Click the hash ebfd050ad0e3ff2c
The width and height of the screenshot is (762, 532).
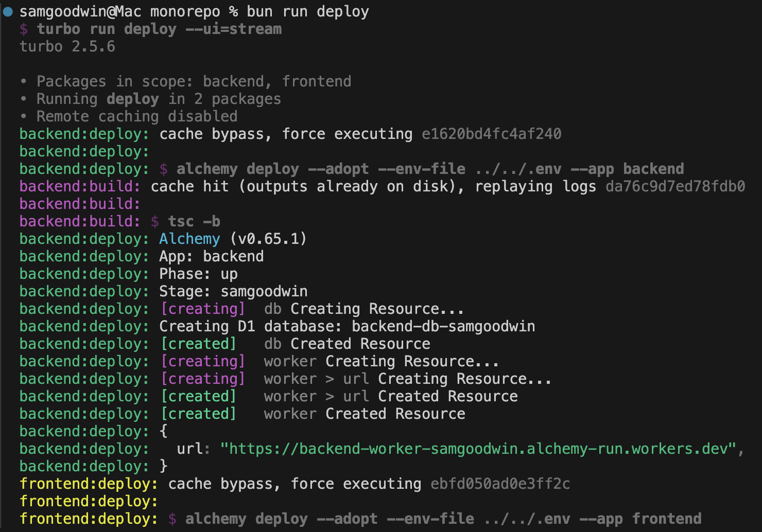click(500, 484)
